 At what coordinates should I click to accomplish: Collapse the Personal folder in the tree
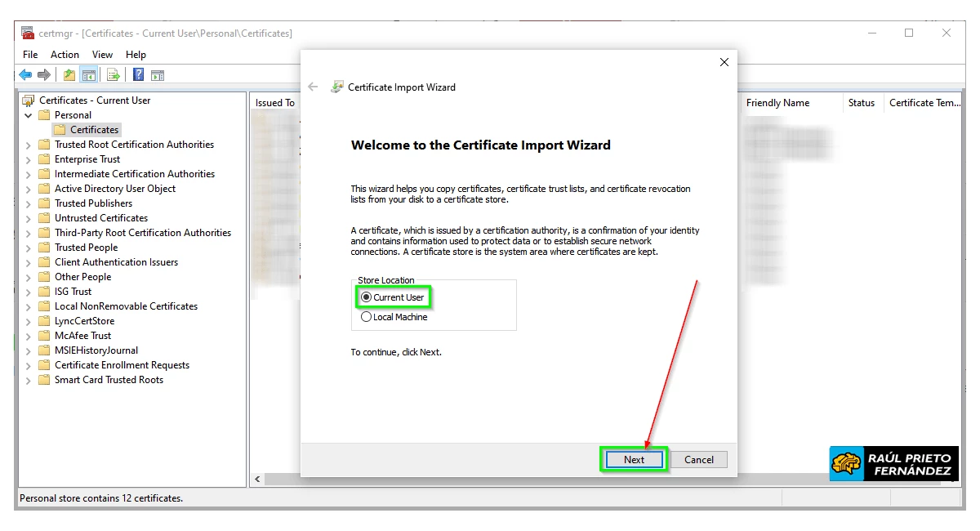[x=29, y=114]
